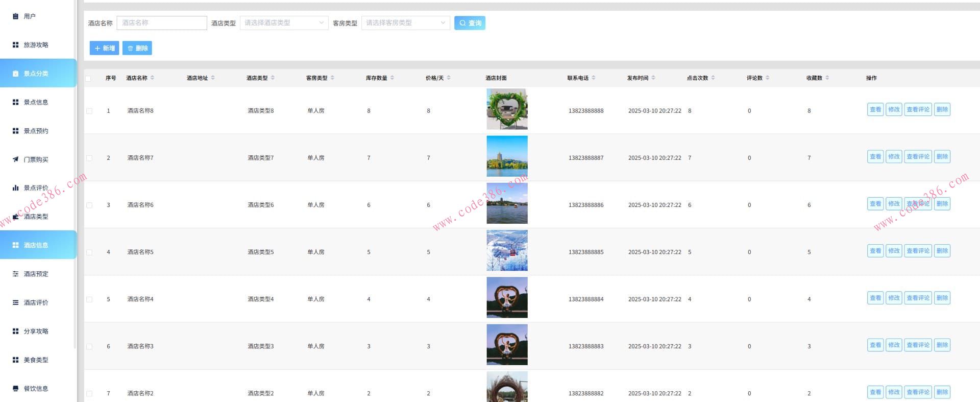Click the 景点评价 bar-chart icon
Screen dimensions: 980x402
click(15, 188)
